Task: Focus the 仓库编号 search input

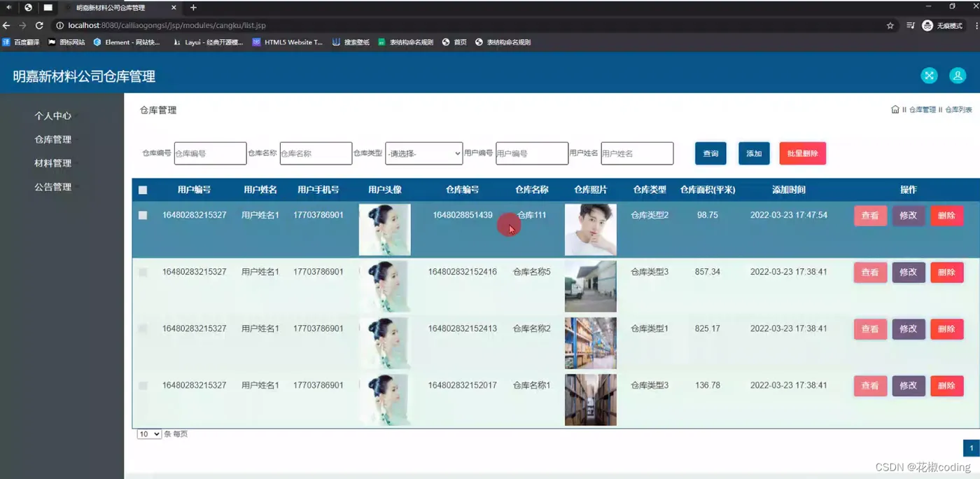Action: (x=210, y=153)
